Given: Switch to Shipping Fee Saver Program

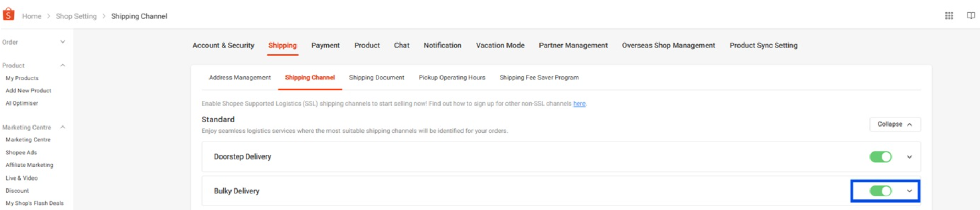Looking at the screenshot, I should 539,77.
